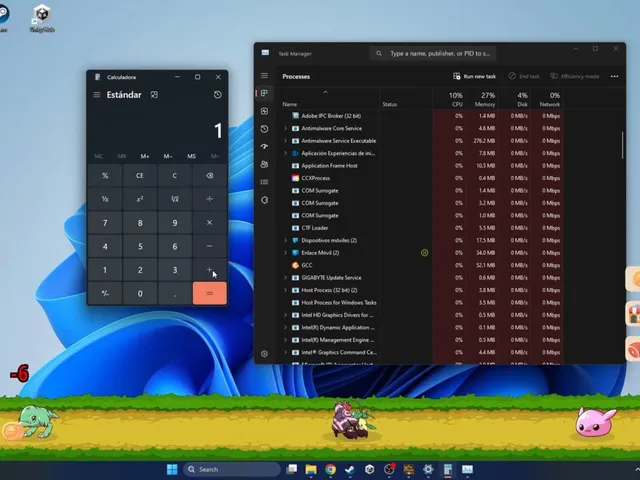Open Calculator hamburger navigation menu
This screenshot has width=640, height=480.
pos(97,95)
